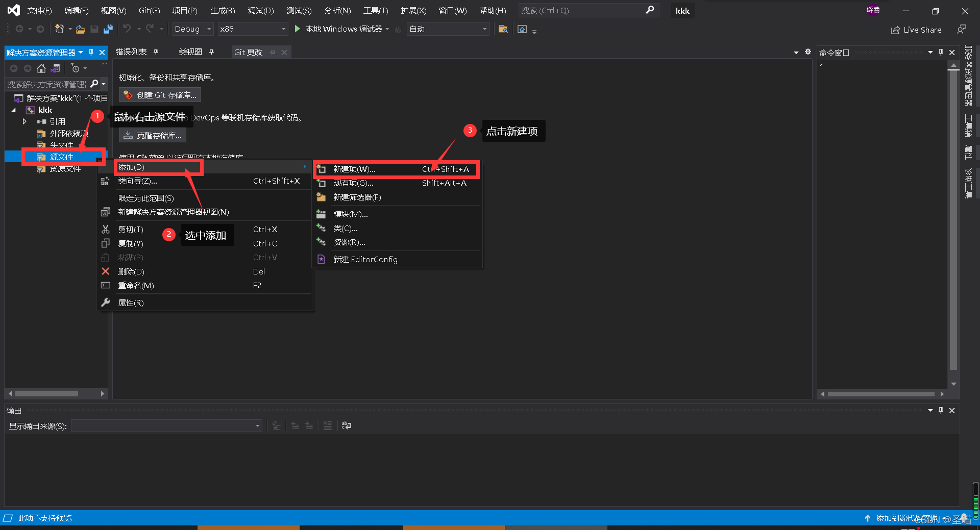Click the main search box (Ctrl+Q)
The height and width of the screenshot is (530, 980).
[x=589, y=10]
